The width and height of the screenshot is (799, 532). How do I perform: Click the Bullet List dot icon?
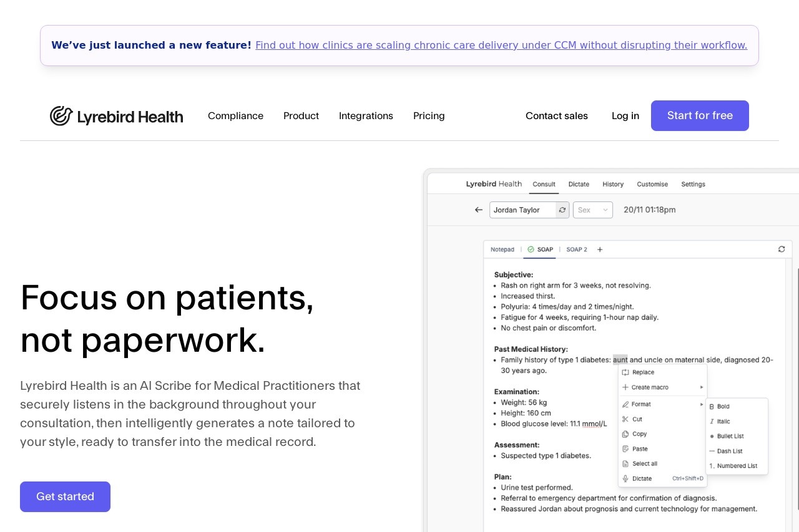pos(712,437)
